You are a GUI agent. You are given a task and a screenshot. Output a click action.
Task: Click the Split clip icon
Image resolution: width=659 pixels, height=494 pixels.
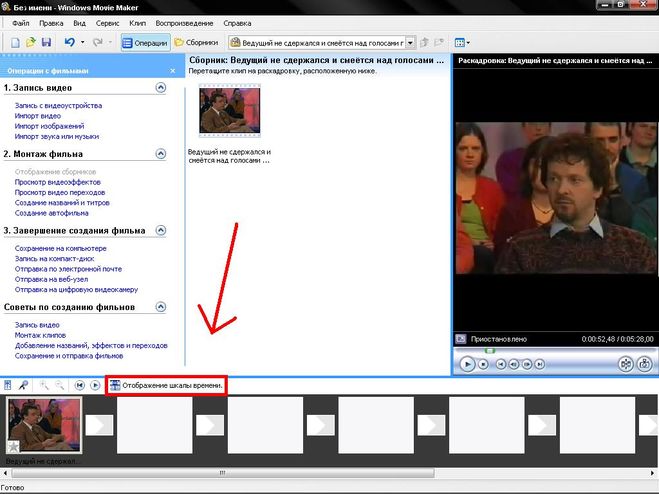(625, 364)
